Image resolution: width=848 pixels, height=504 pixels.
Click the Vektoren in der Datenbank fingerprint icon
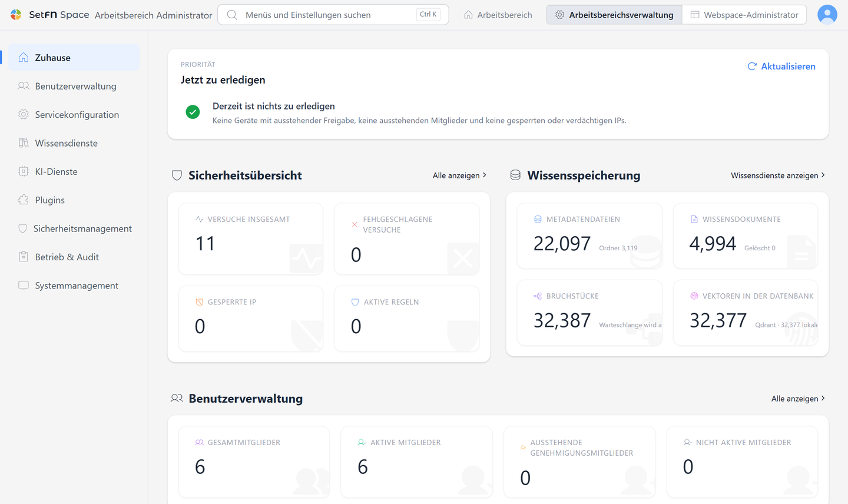(x=694, y=296)
